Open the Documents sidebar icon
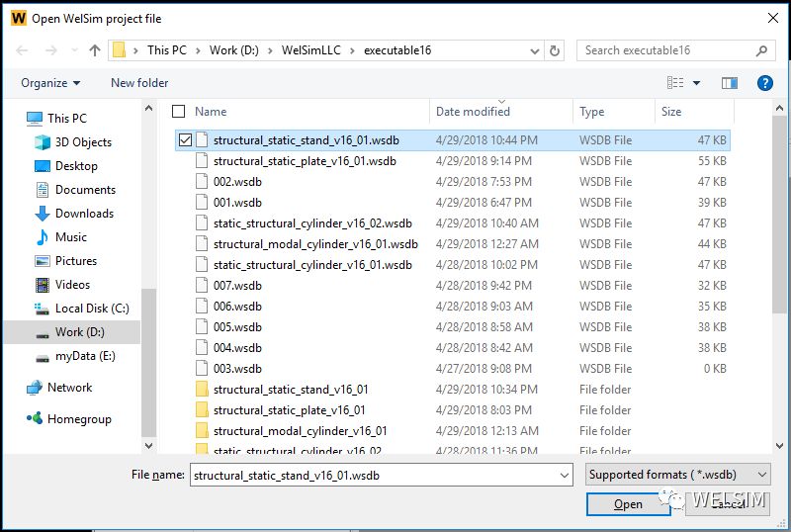The width and height of the screenshot is (791, 532). coord(43,190)
